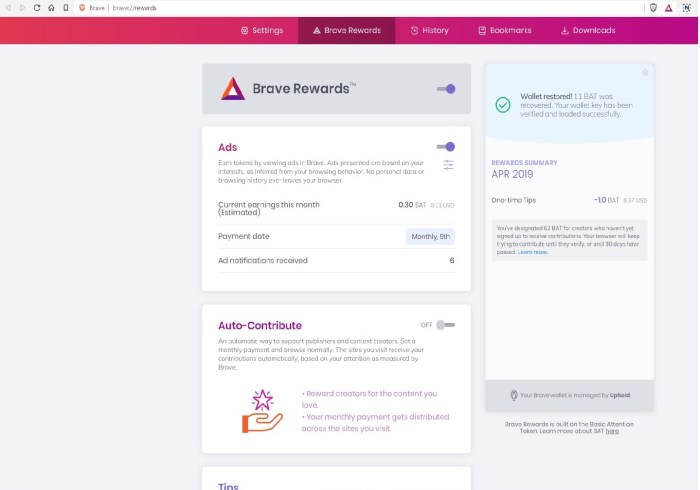Click the REWARDS SUMMARY label
This screenshot has width=700, height=490.
(x=524, y=163)
